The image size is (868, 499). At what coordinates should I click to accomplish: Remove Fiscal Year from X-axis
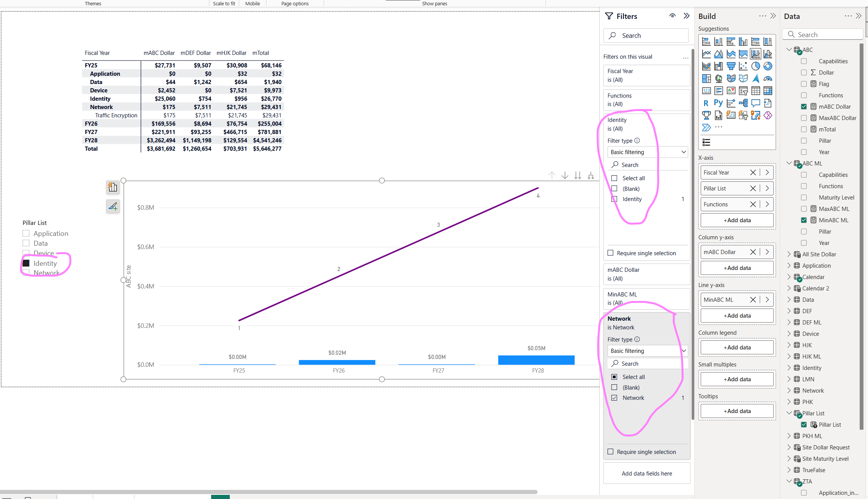(x=753, y=172)
